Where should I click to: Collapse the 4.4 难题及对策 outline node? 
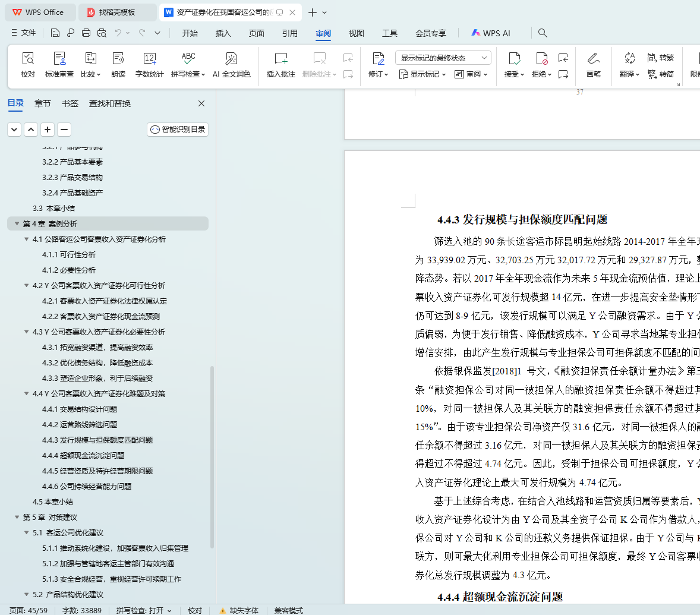pyautogui.click(x=26, y=393)
